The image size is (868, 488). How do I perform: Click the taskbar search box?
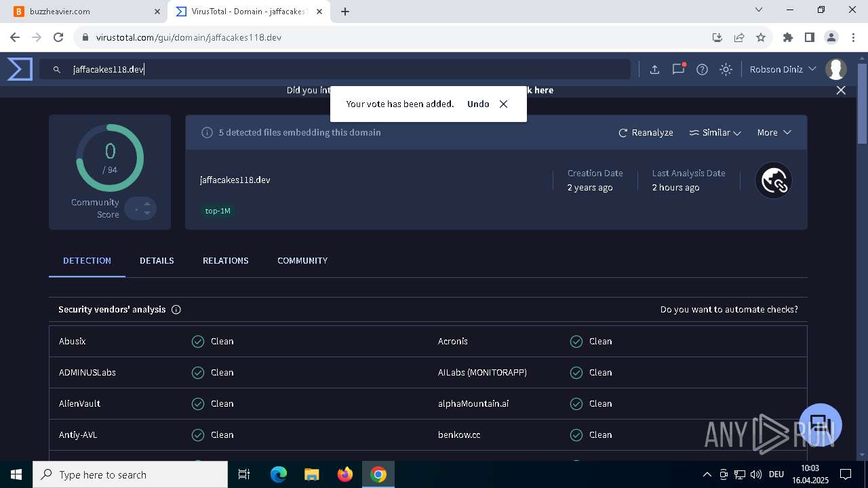[130, 474]
